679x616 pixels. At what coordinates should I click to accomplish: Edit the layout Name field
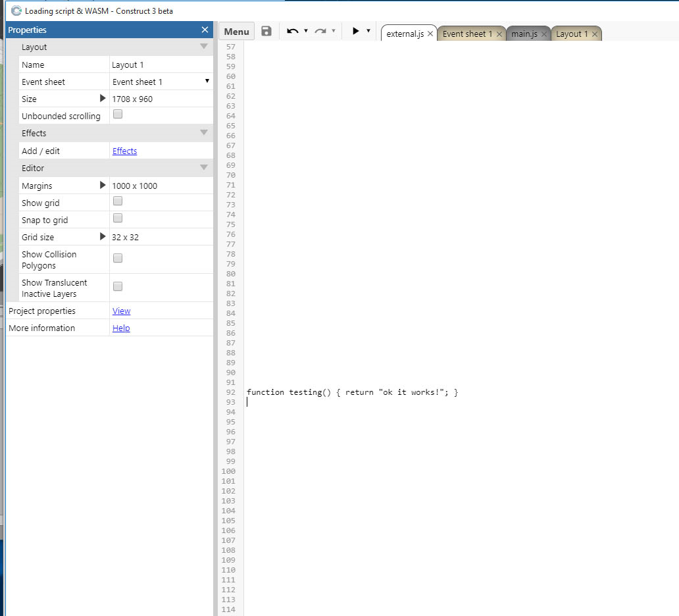coord(161,64)
